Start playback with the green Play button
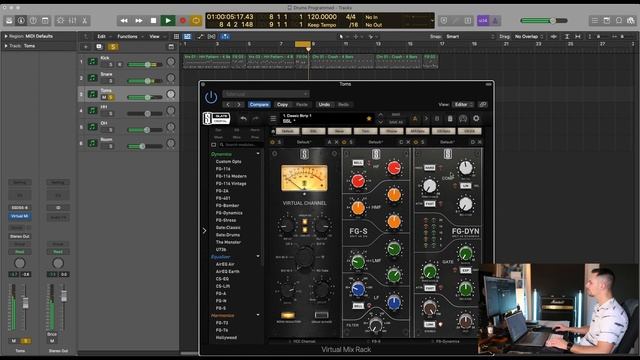This screenshot has height=360, width=640. pyautogui.click(x=167, y=20)
